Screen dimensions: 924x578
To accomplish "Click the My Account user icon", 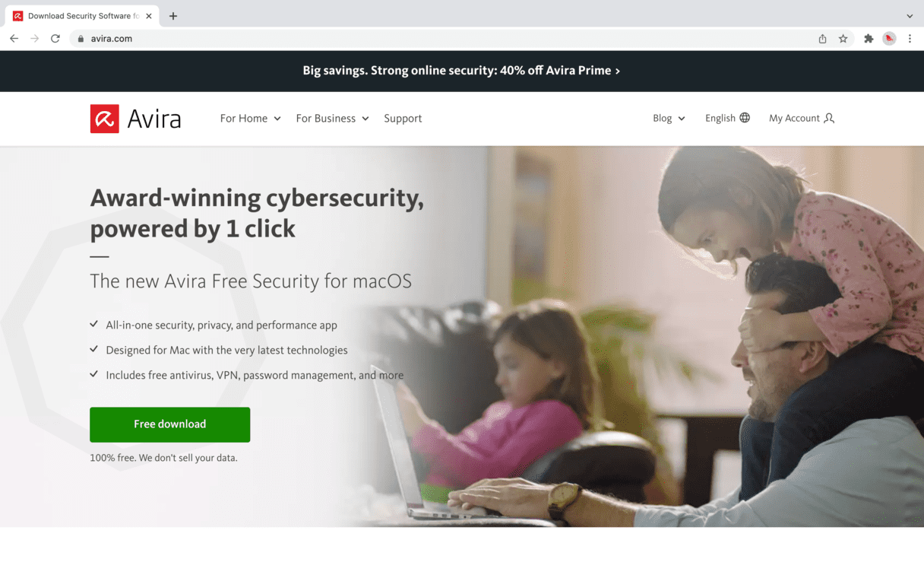I will (x=829, y=118).
